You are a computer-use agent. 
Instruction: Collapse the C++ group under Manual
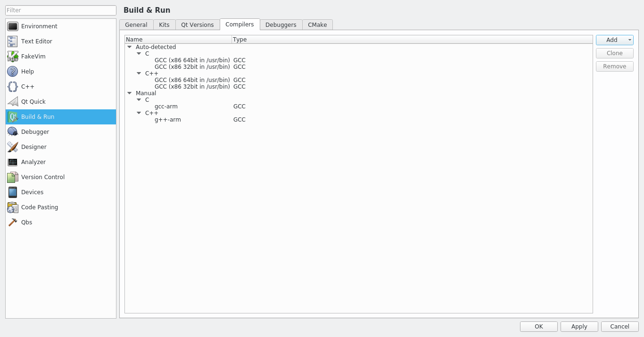click(139, 113)
